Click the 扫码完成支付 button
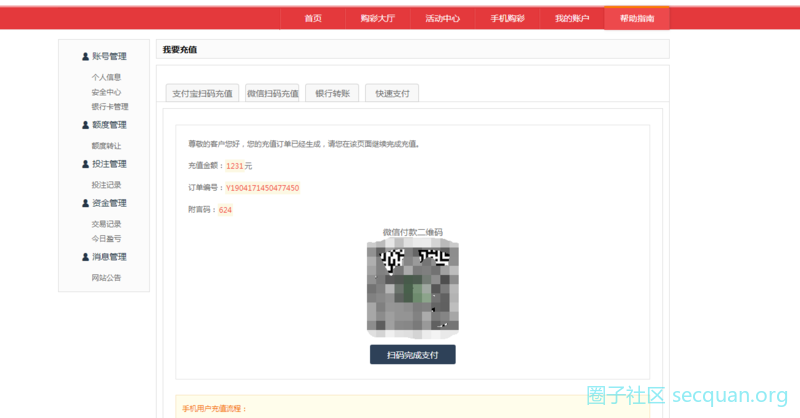This screenshot has width=800, height=418. [413, 355]
